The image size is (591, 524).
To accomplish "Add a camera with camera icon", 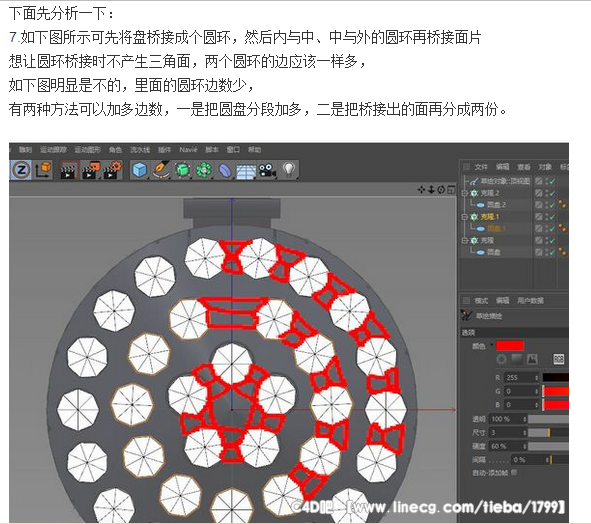I will point(267,170).
